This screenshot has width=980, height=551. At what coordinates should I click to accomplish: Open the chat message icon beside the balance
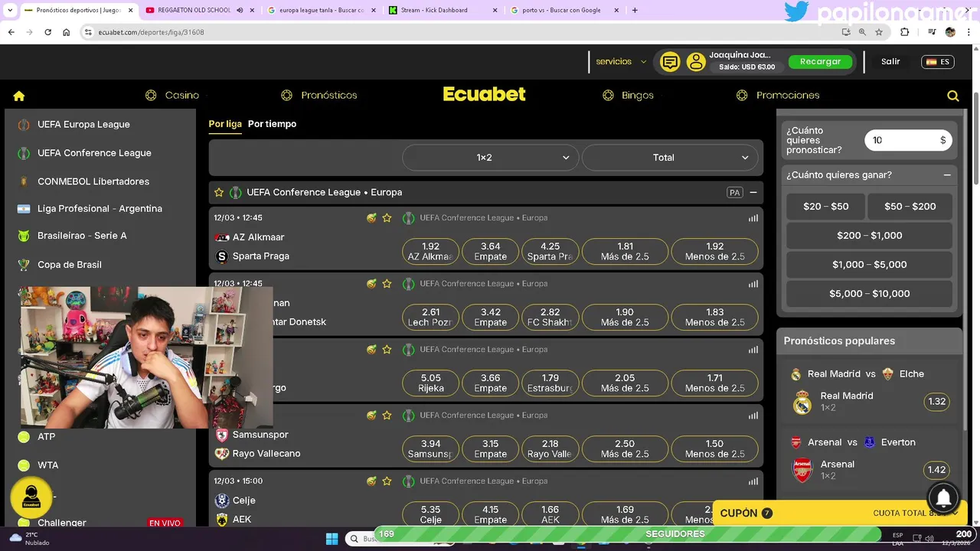(x=670, y=62)
